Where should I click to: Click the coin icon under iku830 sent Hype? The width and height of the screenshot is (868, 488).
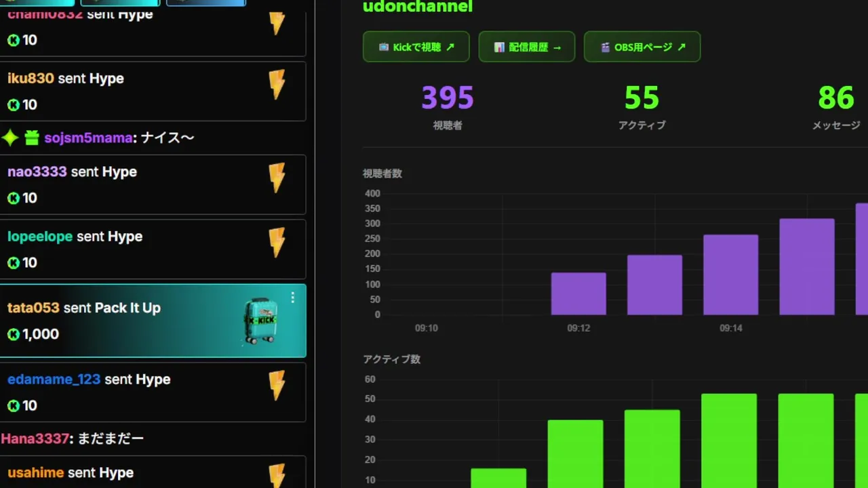click(13, 105)
